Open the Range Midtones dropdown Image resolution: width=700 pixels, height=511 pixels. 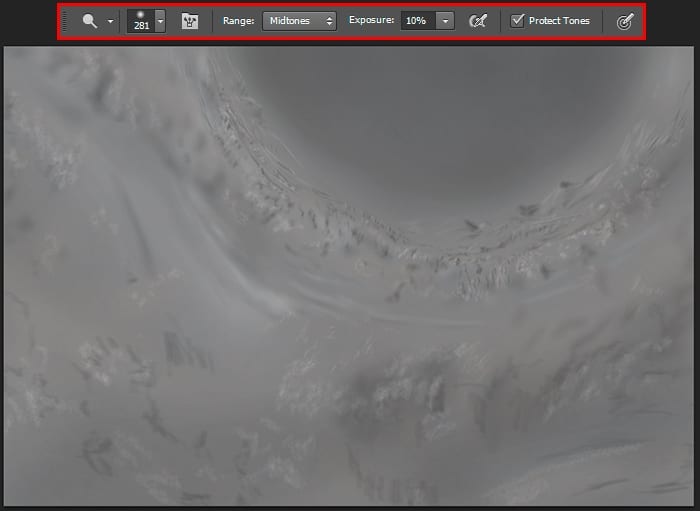click(x=298, y=21)
